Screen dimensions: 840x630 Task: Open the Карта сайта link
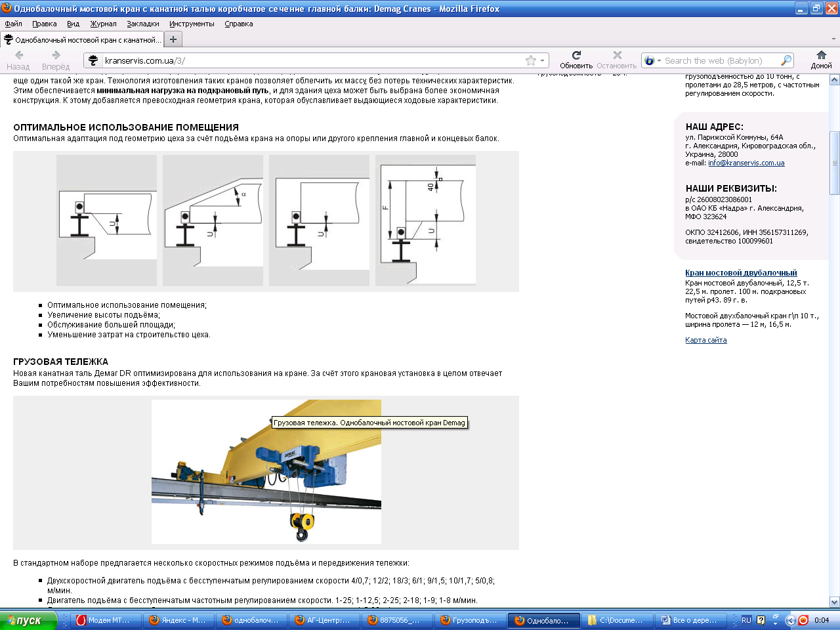coord(705,340)
